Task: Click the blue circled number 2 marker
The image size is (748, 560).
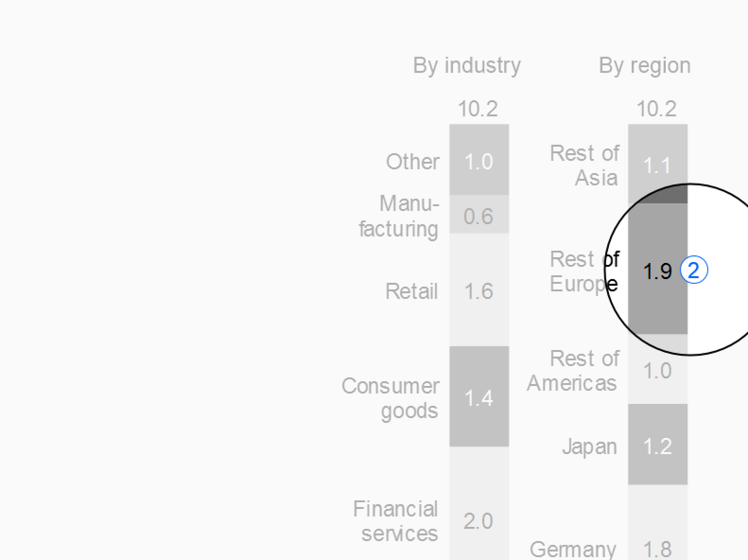Action: click(694, 271)
